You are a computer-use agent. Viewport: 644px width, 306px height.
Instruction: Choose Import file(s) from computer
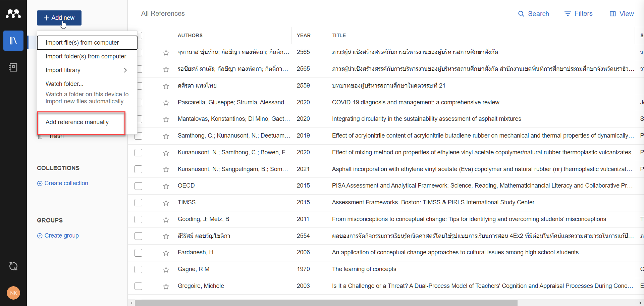click(87, 43)
